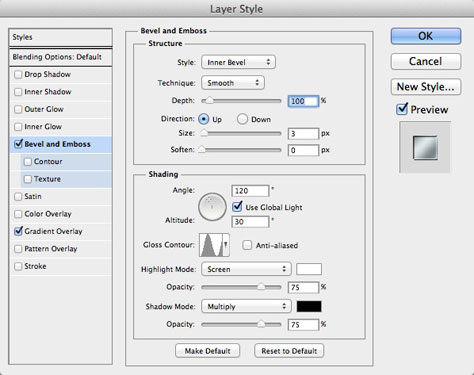Open the Gloss Contour curve picker
Image resolution: width=474 pixels, height=375 pixels.
(x=214, y=245)
